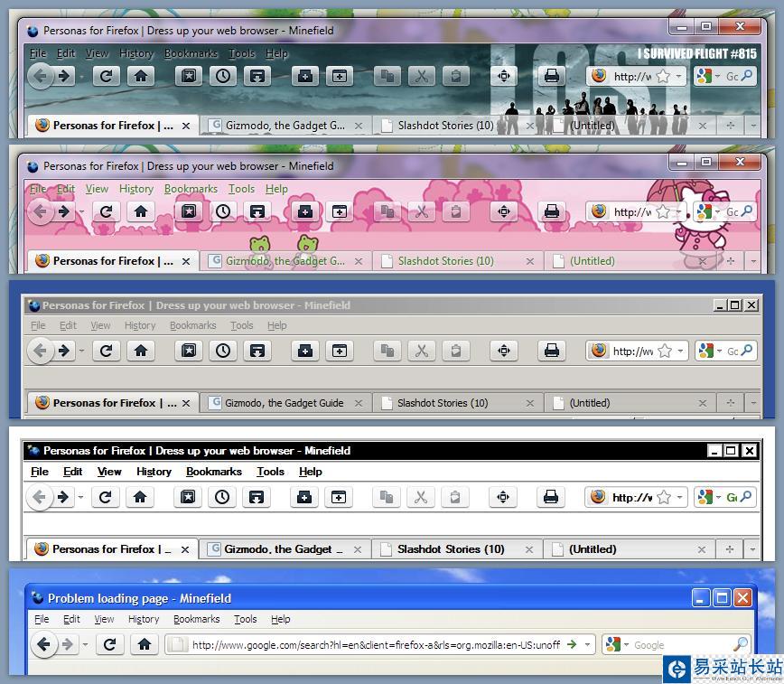Open tab list dropdown in LOST-themed window
The height and width of the screenshot is (684, 784).
tap(753, 126)
